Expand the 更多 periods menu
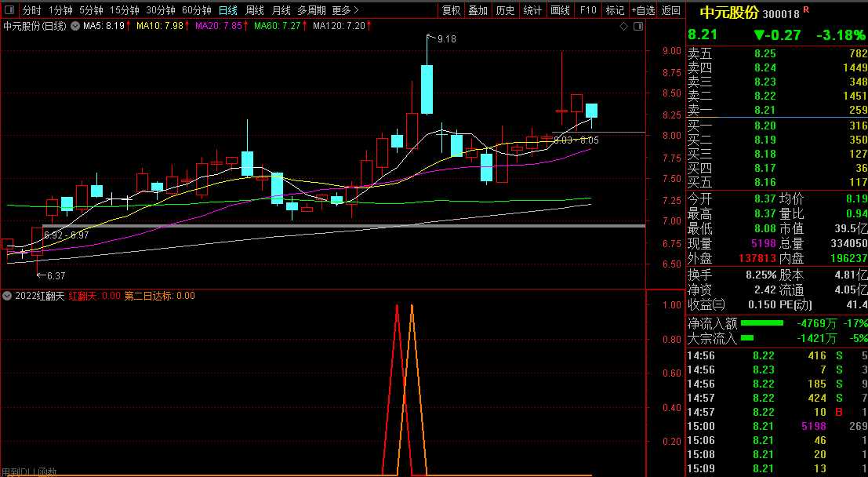868x477 pixels. coord(345,10)
